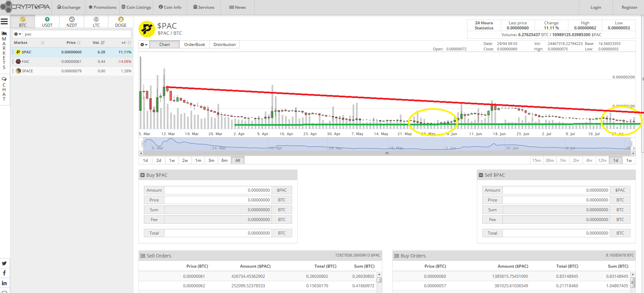The image size is (644, 293).
Task: Set candle interval to 15m
Action: coord(537,161)
